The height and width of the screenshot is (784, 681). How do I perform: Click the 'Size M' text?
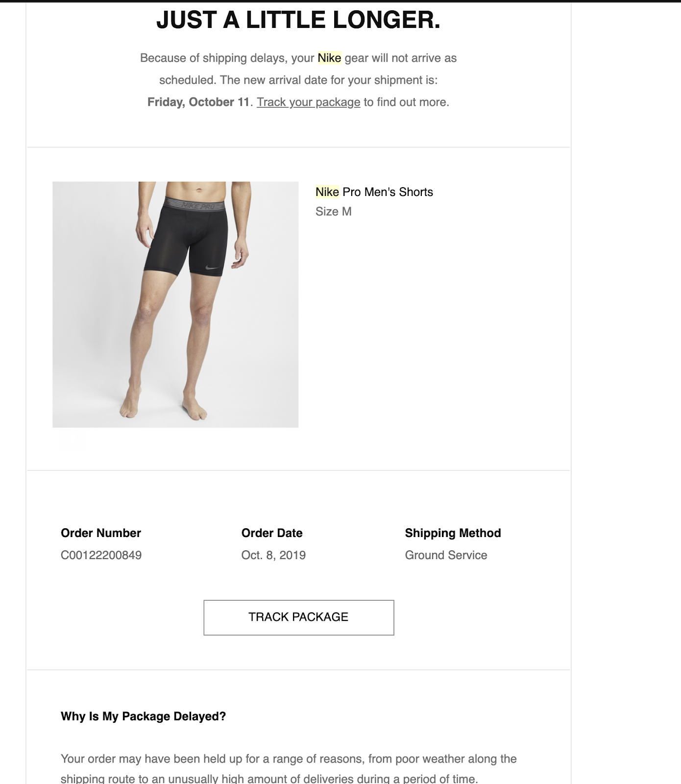334,212
